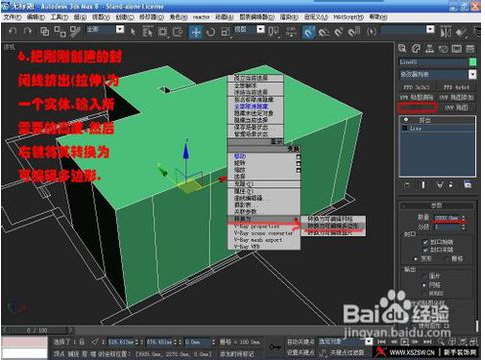This screenshot has height=360, width=485.
Task: Open the 修改器 menu in menu bar
Action: pos(151,17)
